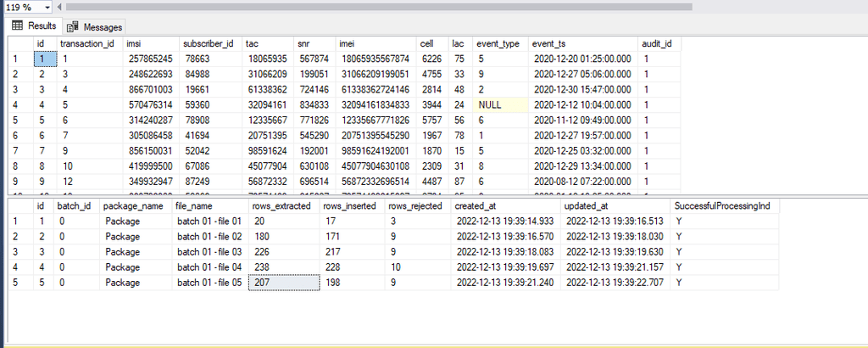Click the imsi column header
This screenshot has height=348, width=868.
click(151, 44)
